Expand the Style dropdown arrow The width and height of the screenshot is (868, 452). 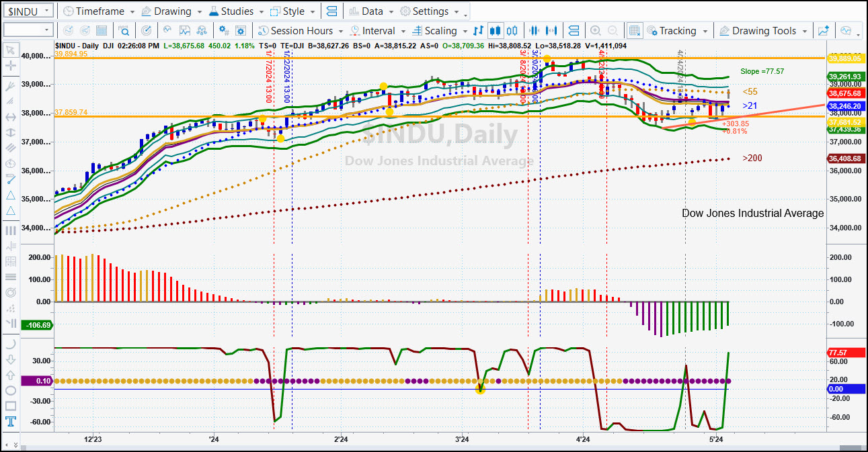tap(313, 12)
